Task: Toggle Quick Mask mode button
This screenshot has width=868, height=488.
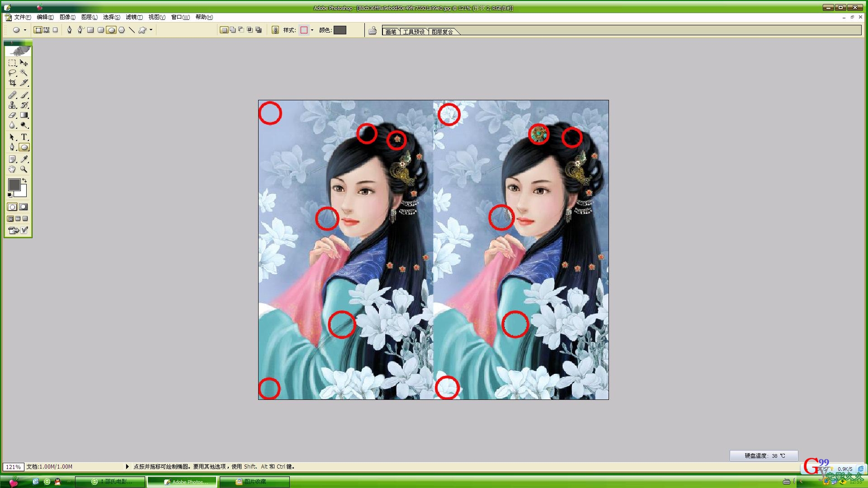Action: [x=24, y=207]
